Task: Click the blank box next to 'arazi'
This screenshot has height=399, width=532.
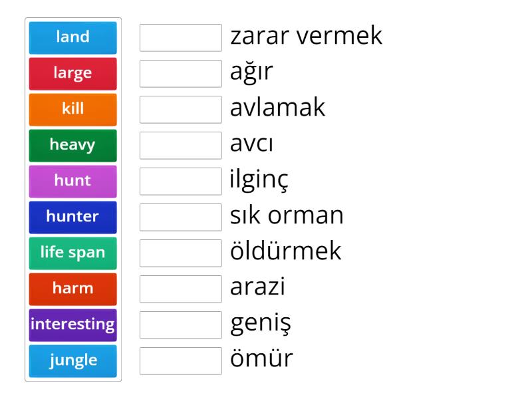Action: pyautogui.click(x=181, y=289)
